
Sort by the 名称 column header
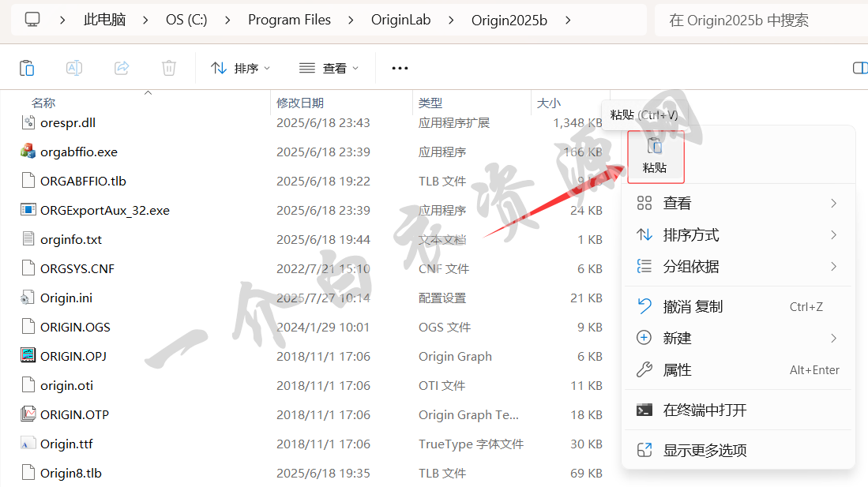43,103
